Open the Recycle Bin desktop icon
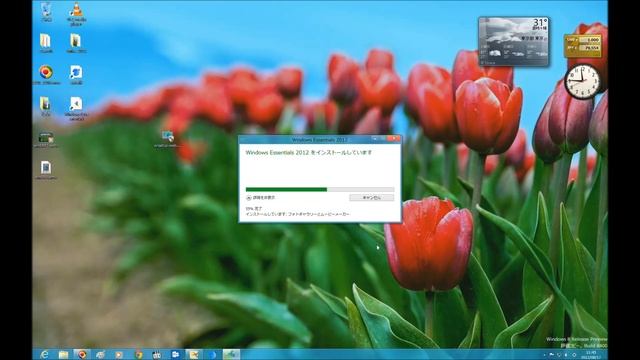 click(46, 12)
